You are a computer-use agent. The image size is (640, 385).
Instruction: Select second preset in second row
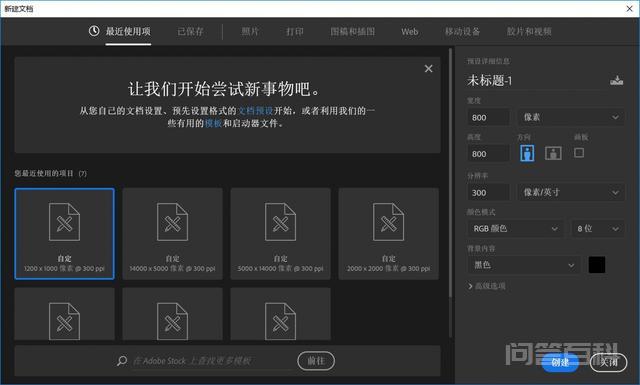(172, 314)
